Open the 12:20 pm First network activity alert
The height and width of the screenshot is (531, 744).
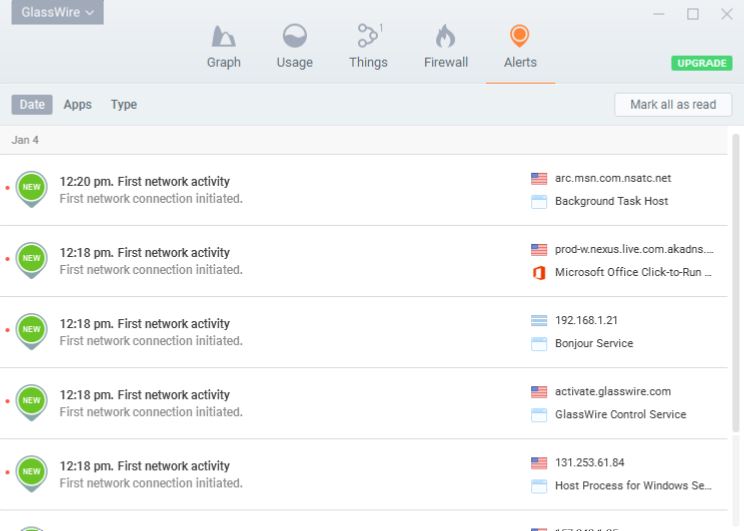click(x=363, y=190)
